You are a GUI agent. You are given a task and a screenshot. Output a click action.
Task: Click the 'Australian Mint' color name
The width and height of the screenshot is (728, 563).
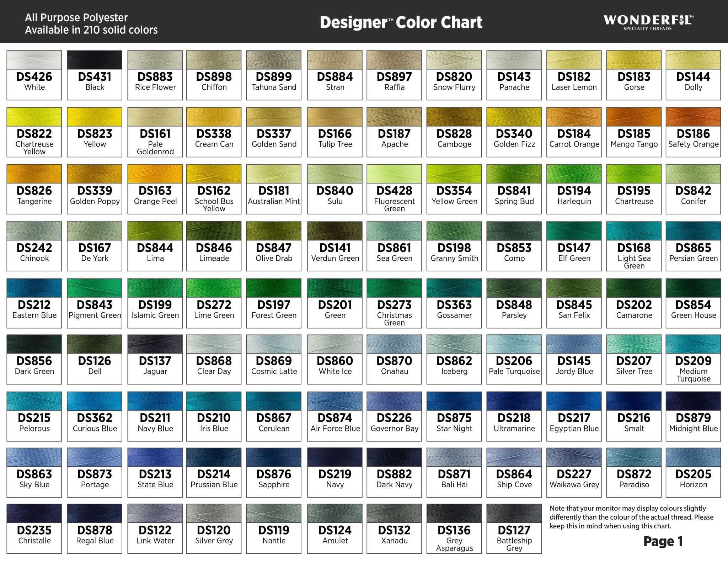point(274,201)
